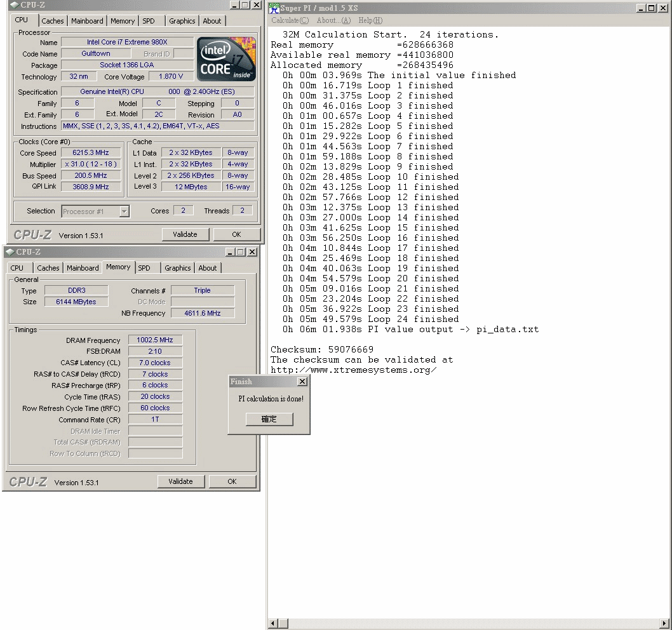
Task: Click OK in the Memory CPU-Z window
Action: coord(232,481)
